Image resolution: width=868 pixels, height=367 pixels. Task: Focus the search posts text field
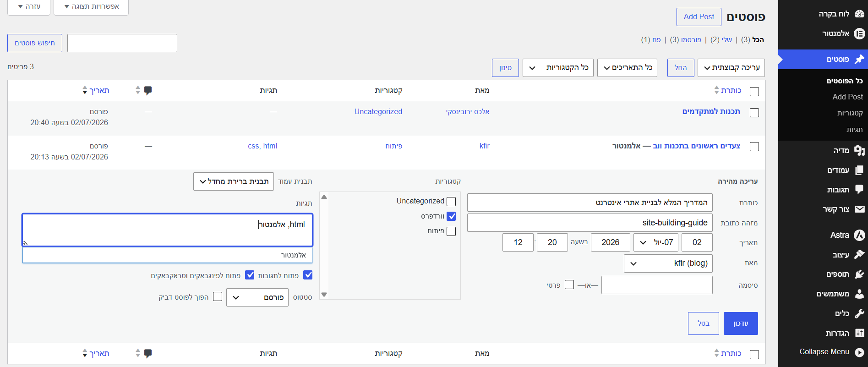tap(122, 43)
